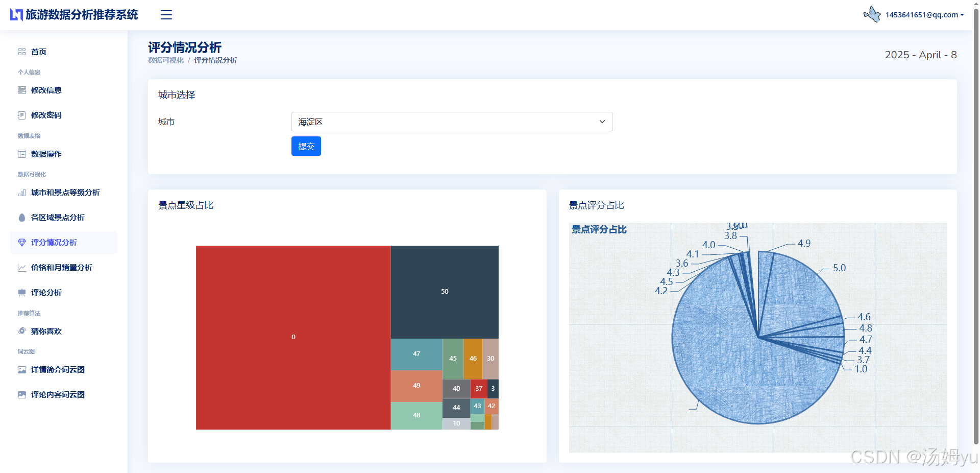Click the 数据操作 table icon
980x473 pixels.
click(x=22, y=154)
